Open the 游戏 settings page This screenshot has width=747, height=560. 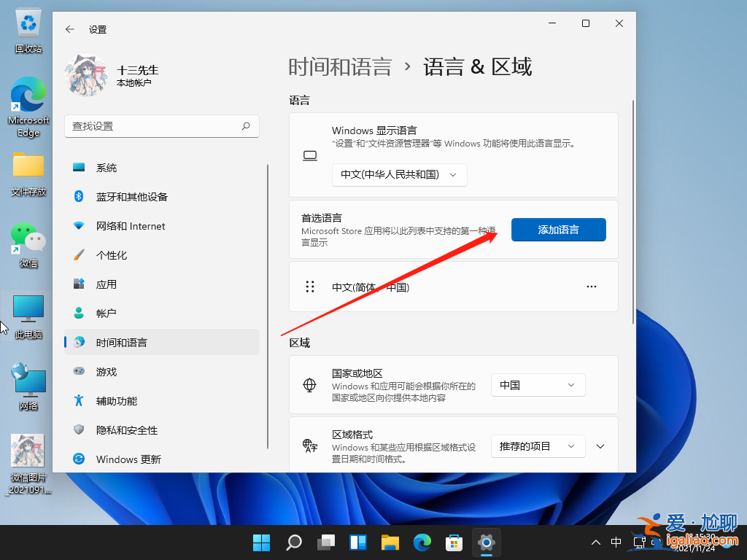pyautogui.click(x=108, y=371)
